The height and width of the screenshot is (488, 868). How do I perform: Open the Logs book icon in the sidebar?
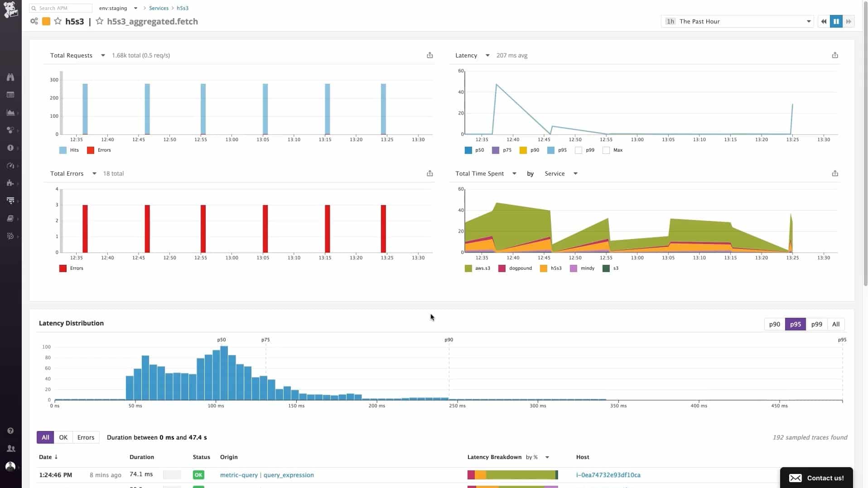(10, 219)
